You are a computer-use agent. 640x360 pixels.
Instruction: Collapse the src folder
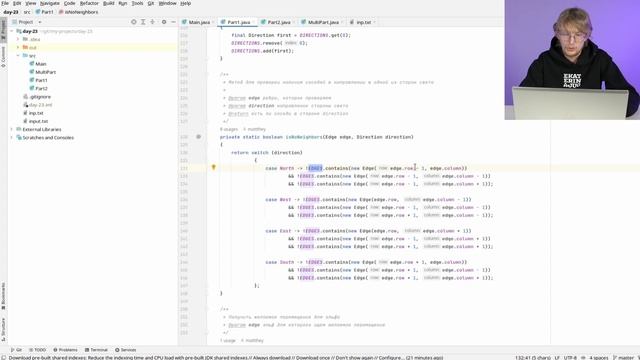click(x=18, y=56)
